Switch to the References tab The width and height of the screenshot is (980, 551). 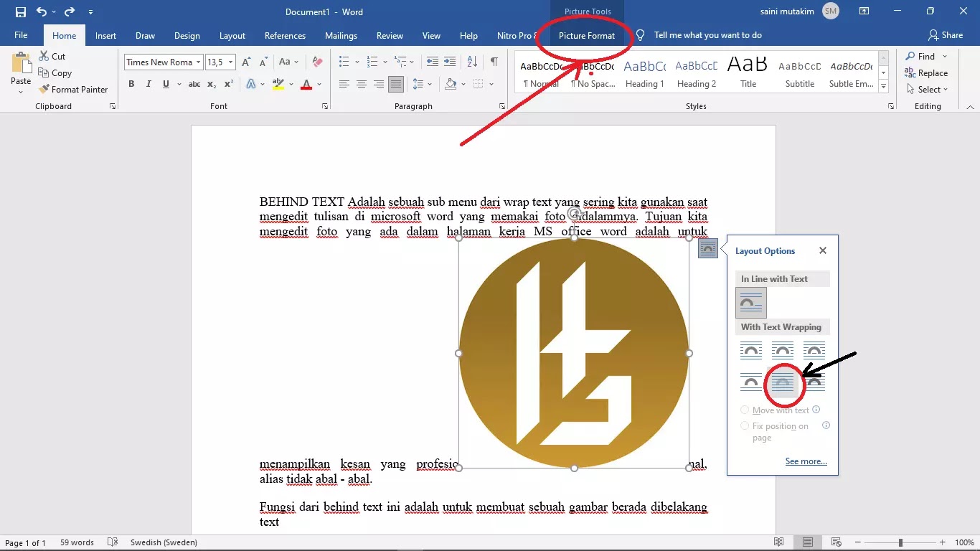(285, 35)
